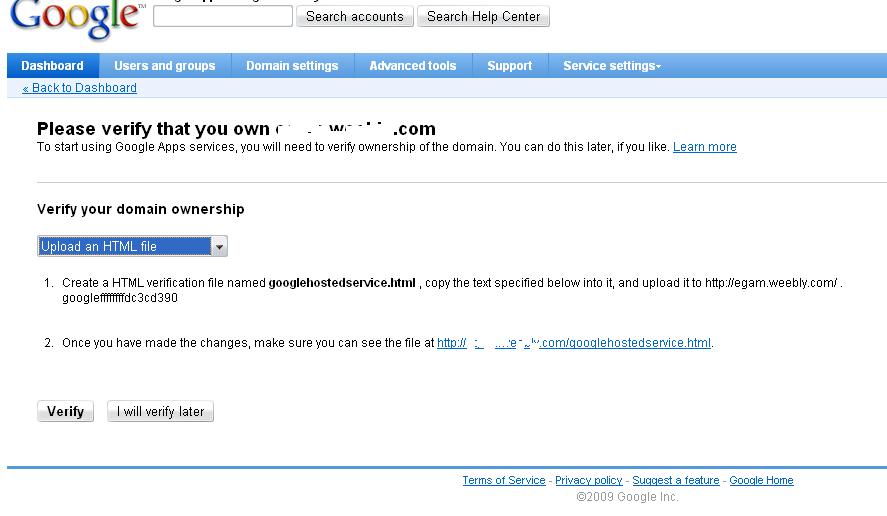This screenshot has height=516, width=887.
Task: Click the verification method dropdown arrow
Action: 219,247
